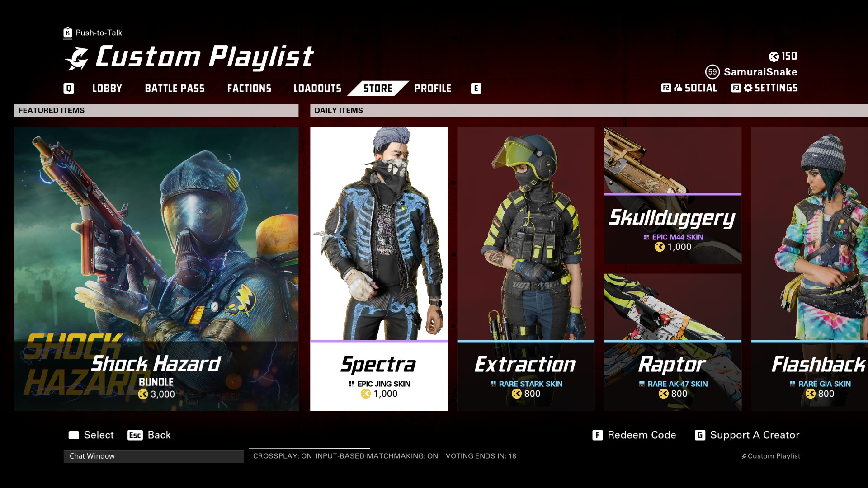The height and width of the screenshot is (488, 868).
Task: Choose the Skullduggery M44 skin
Action: (673, 195)
